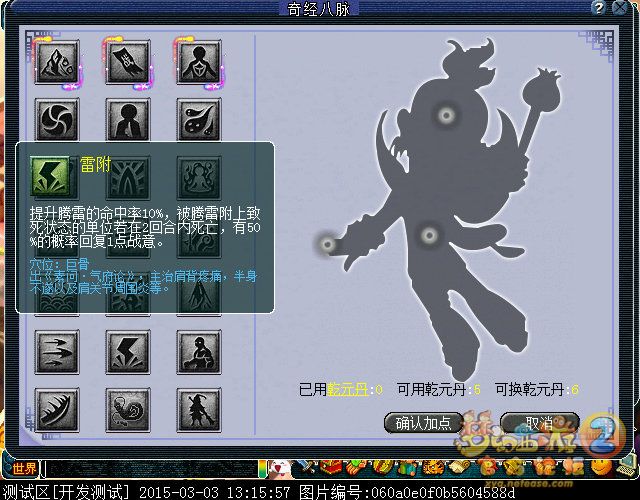
Task: Choose the standing figure silhouette skill icon
Action: click(128, 119)
